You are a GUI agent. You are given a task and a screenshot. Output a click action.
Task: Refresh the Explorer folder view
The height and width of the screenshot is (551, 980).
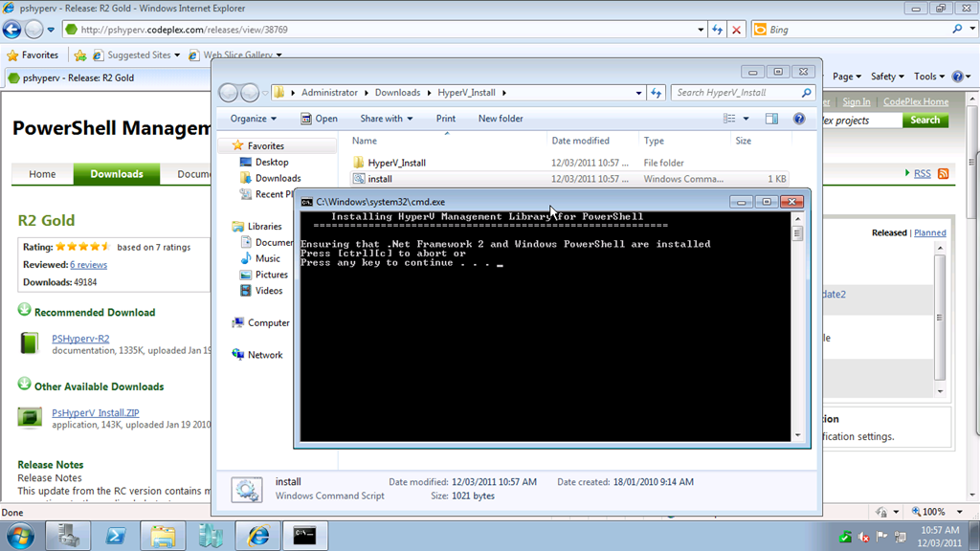(656, 93)
